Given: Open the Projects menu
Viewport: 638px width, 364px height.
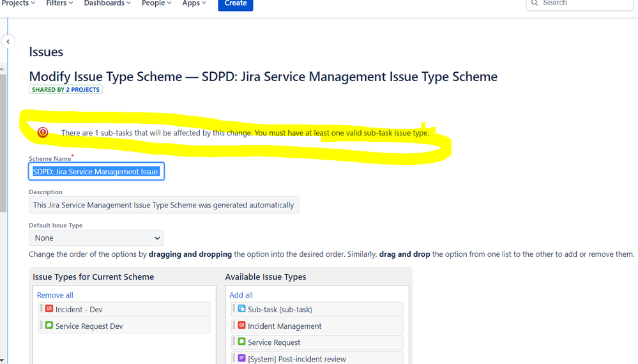Looking at the screenshot, I should click(19, 3).
